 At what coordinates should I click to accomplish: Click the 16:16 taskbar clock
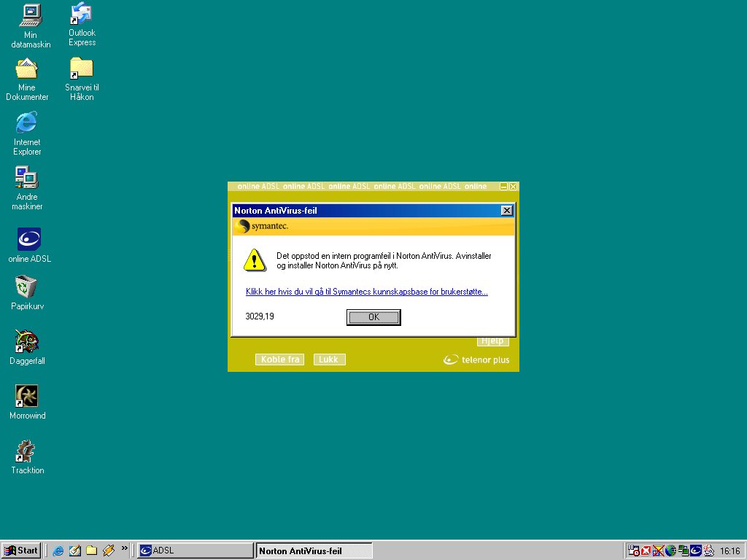[x=729, y=551]
